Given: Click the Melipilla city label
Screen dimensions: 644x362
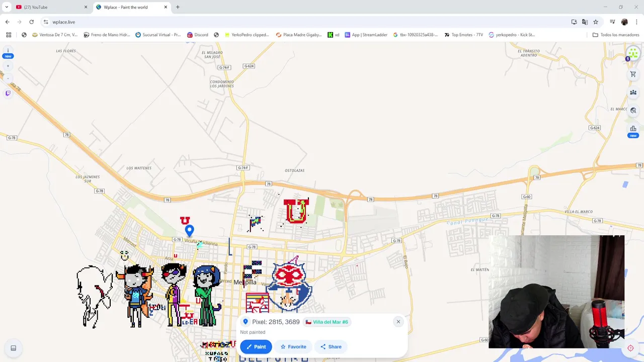Looking at the screenshot, I should point(245,283).
